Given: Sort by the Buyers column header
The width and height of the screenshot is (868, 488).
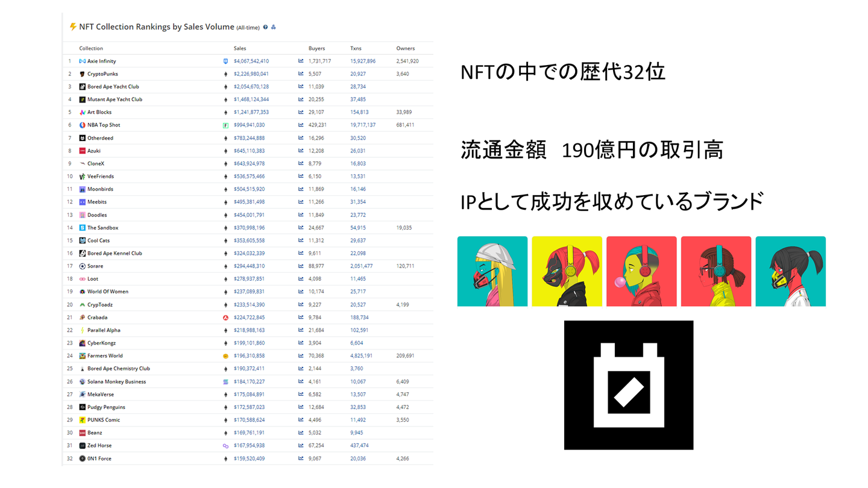Looking at the screenshot, I should click(x=316, y=48).
